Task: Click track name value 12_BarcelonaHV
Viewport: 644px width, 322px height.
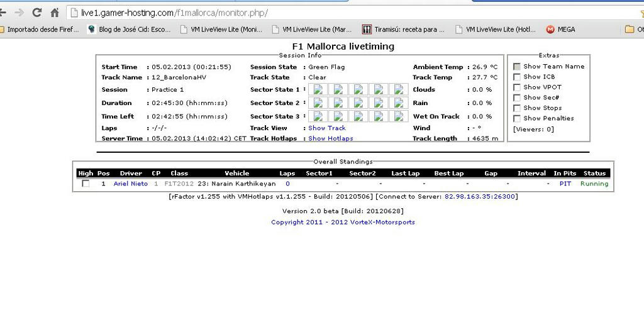Action: (x=179, y=77)
